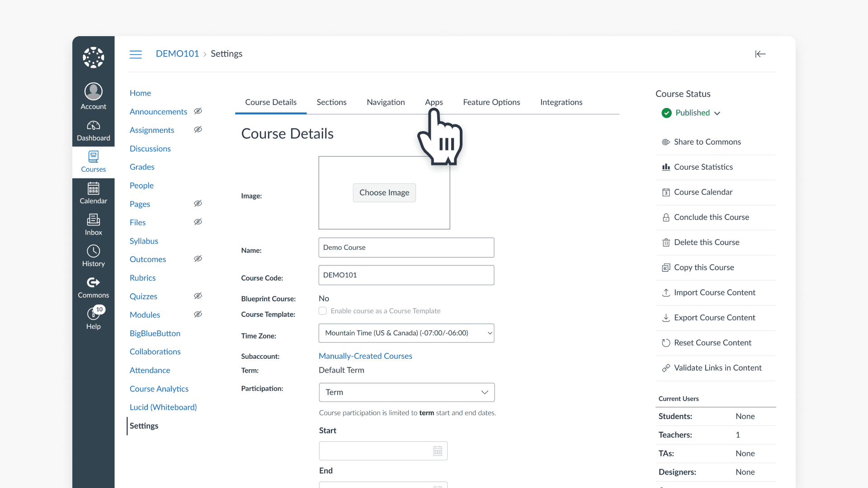Open the Account panel

93,96
